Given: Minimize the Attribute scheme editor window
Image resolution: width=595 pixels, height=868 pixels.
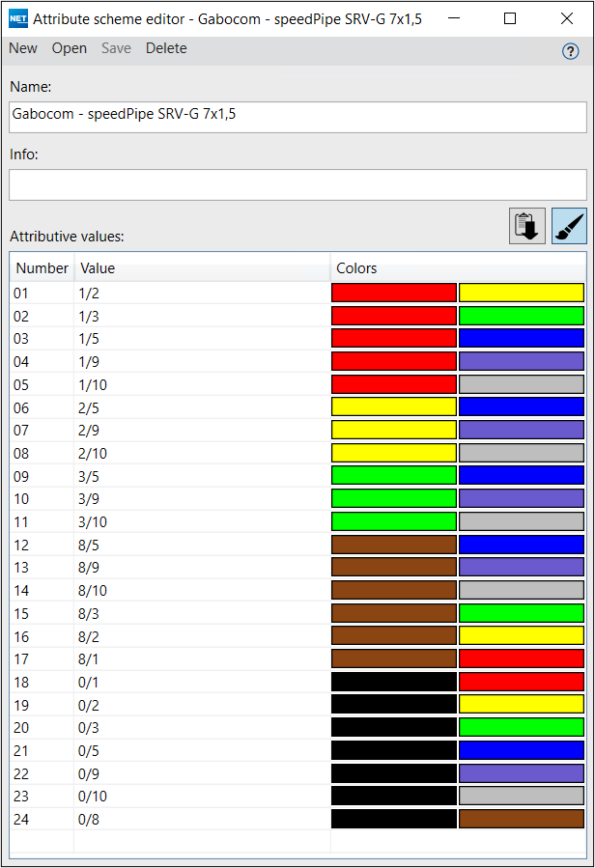Looking at the screenshot, I should click(454, 18).
